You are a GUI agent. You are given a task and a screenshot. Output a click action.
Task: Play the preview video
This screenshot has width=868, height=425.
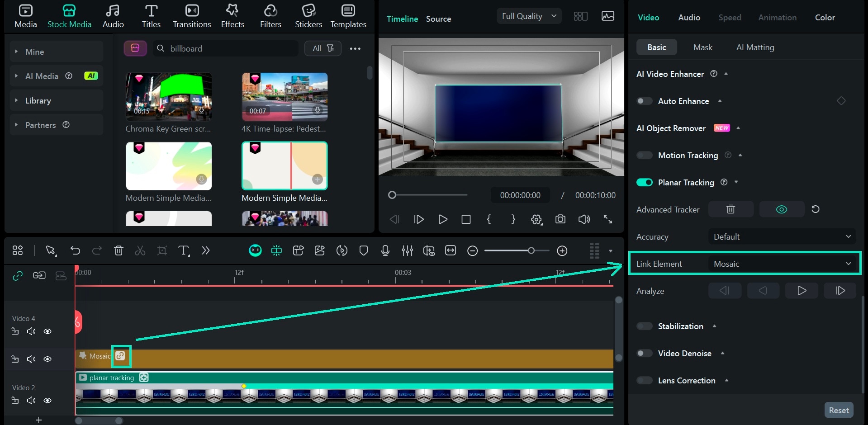pyautogui.click(x=443, y=219)
